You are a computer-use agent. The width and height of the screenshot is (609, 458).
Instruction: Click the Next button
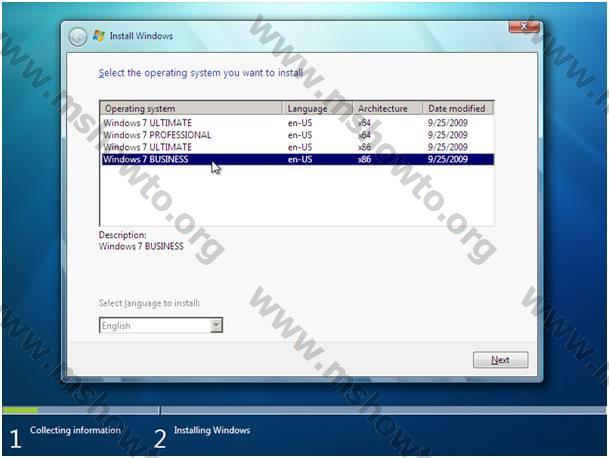(500, 360)
